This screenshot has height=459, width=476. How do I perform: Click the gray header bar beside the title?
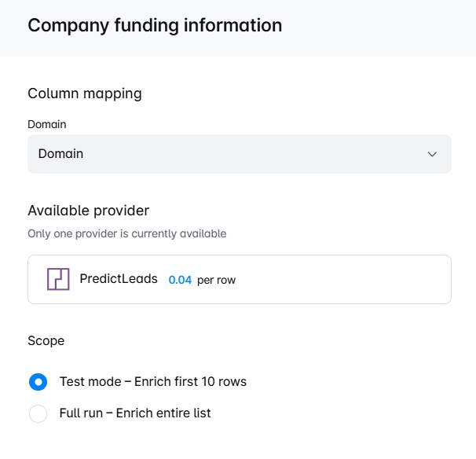379,28
